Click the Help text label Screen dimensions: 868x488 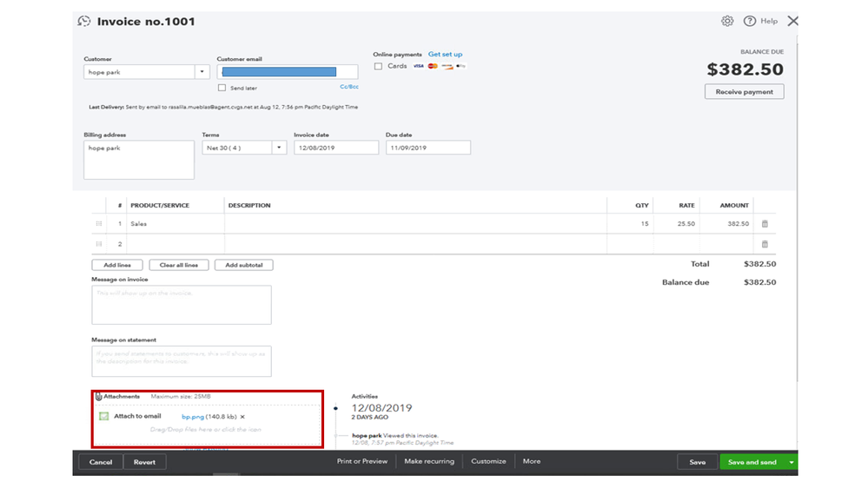769,21
